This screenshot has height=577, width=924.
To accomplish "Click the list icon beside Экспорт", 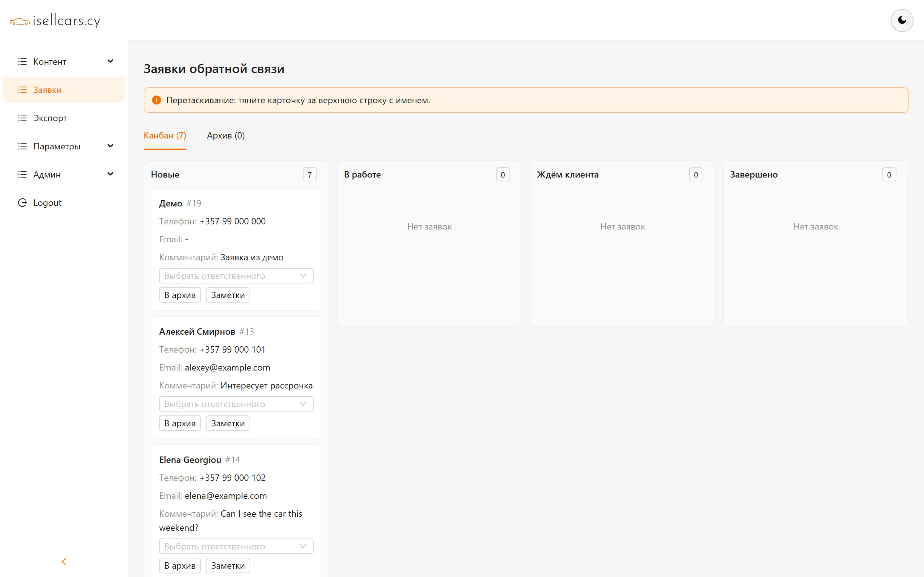I will (22, 118).
